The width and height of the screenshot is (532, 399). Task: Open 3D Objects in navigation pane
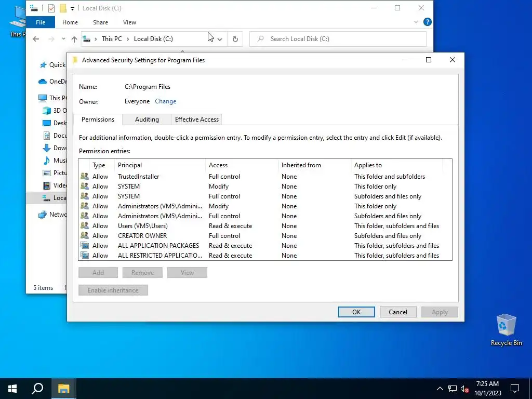(x=54, y=110)
